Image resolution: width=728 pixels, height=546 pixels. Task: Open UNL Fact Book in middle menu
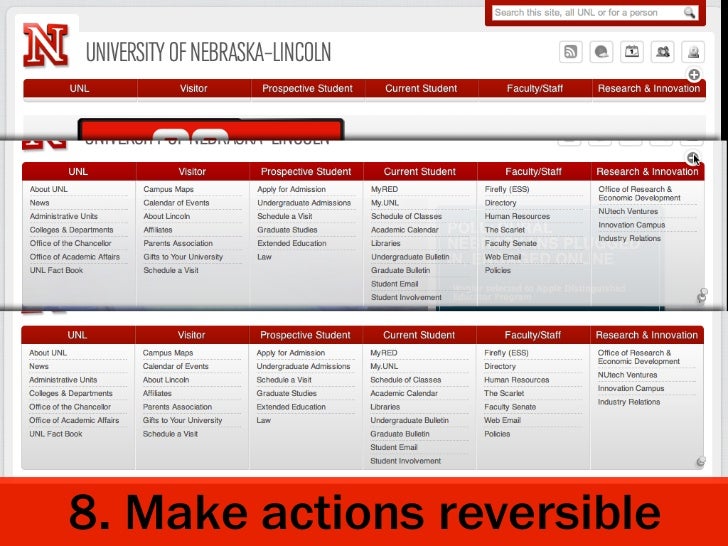click(x=56, y=270)
